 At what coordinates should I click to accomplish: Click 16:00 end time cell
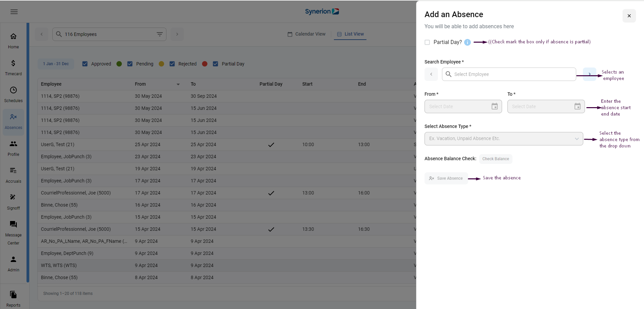(x=364, y=193)
